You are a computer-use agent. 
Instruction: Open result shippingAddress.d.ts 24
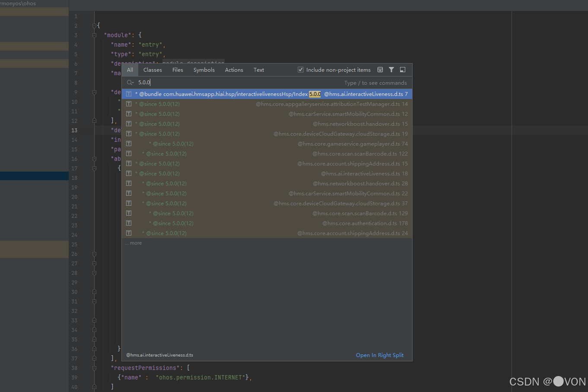click(267, 233)
